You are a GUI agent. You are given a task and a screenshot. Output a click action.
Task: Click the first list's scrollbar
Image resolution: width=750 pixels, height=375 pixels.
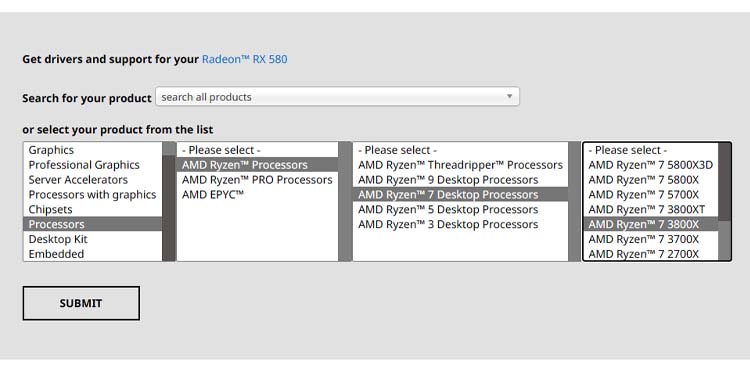pos(169,201)
